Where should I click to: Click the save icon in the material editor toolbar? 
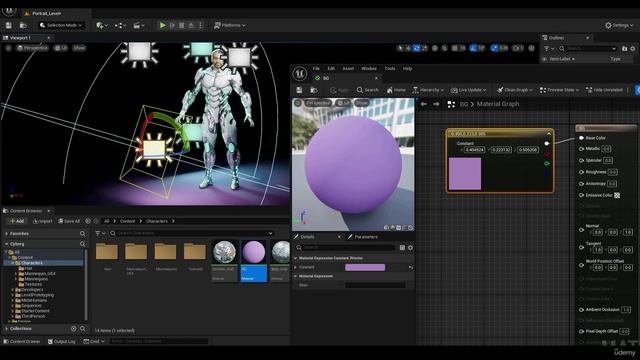(x=299, y=90)
